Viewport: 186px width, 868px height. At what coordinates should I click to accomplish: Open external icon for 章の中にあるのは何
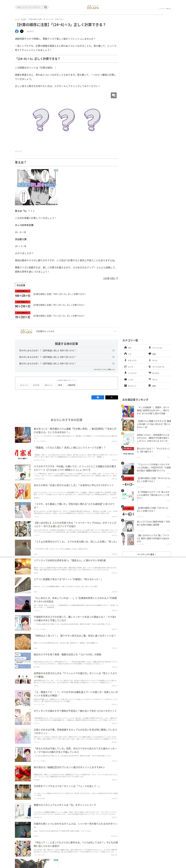click(113, 357)
